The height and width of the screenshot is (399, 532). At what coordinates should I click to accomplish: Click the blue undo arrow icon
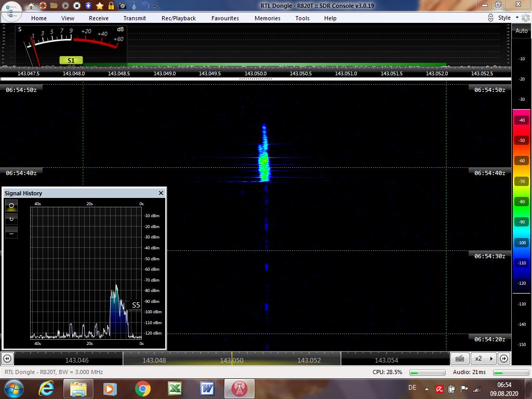(x=145, y=6)
